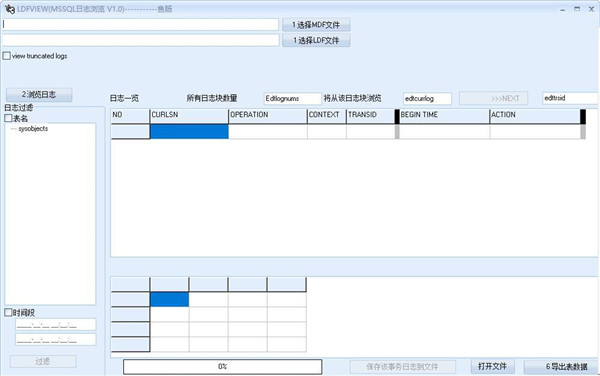600x376 pixels.
Task: Click the 1选择MDF文件 button
Action: [316, 24]
